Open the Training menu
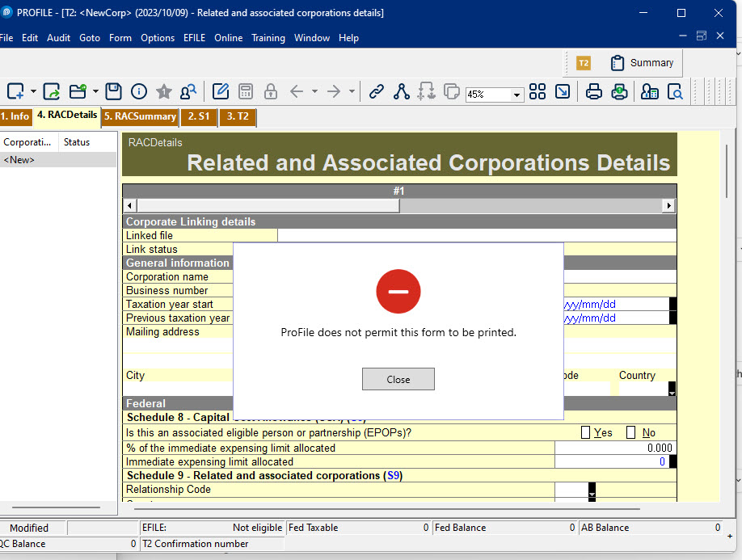Image resolution: width=742 pixels, height=560 pixels. pyautogui.click(x=268, y=38)
